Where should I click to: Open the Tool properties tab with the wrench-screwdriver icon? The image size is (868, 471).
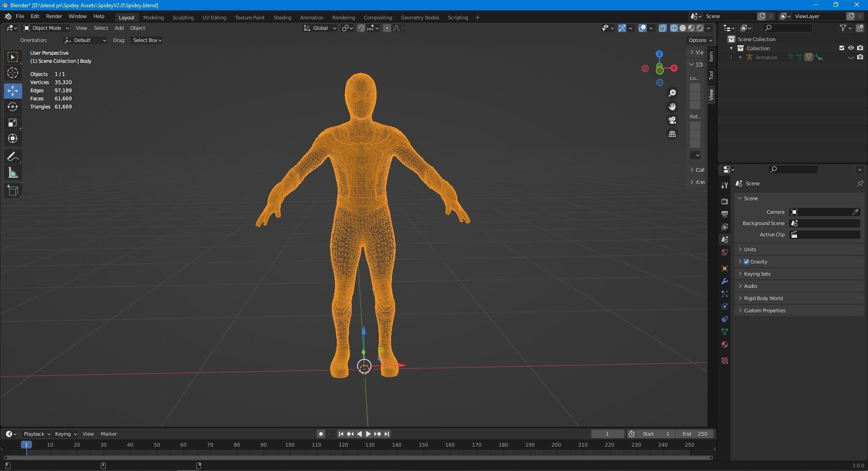(x=725, y=185)
